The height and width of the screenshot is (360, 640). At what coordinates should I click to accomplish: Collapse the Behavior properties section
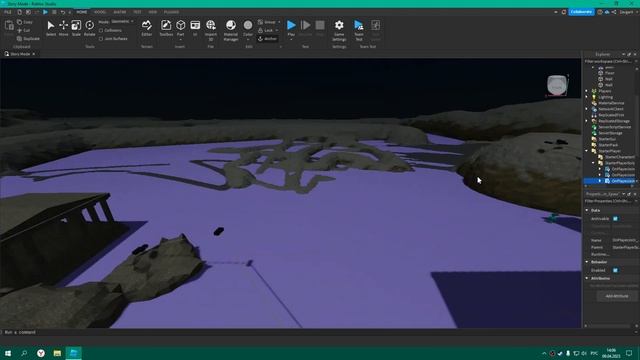pos(587,262)
